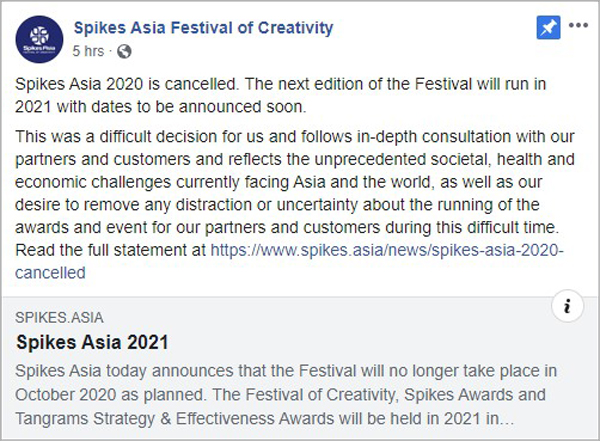Image resolution: width=600 pixels, height=441 pixels.
Task: Open the Spikes Asia round profile avatar
Action: click(x=39, y=39)
